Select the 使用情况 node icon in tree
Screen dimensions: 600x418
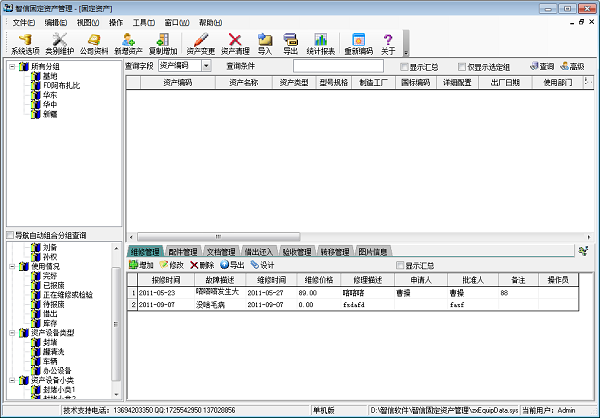(x=24, y=266)
